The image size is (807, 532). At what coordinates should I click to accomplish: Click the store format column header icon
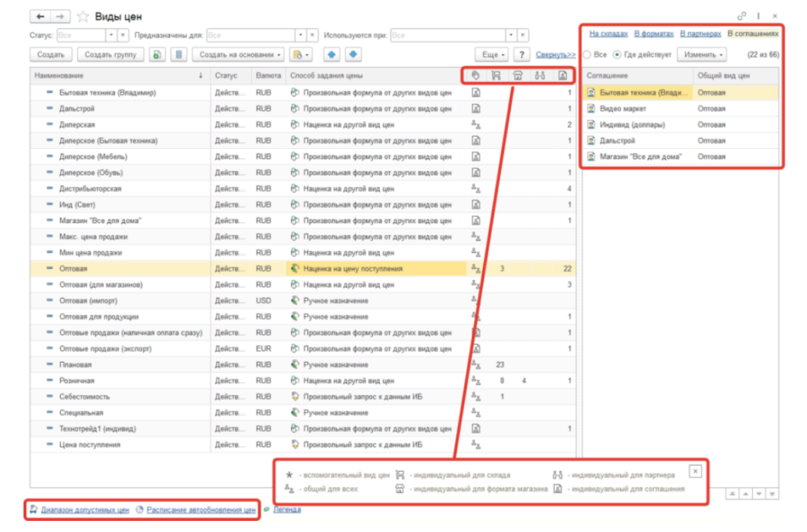tap(518, 76)
